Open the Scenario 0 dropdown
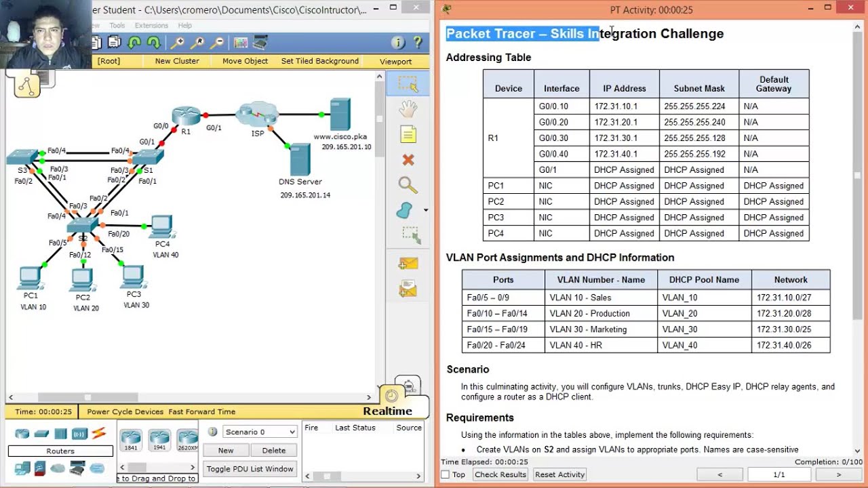 point(260,432)
